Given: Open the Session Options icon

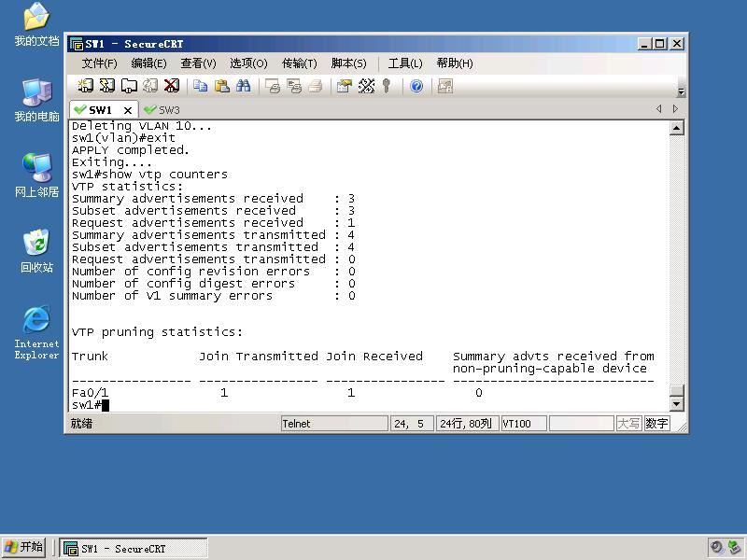Looking at the screenshot, I should click(344, 86).
